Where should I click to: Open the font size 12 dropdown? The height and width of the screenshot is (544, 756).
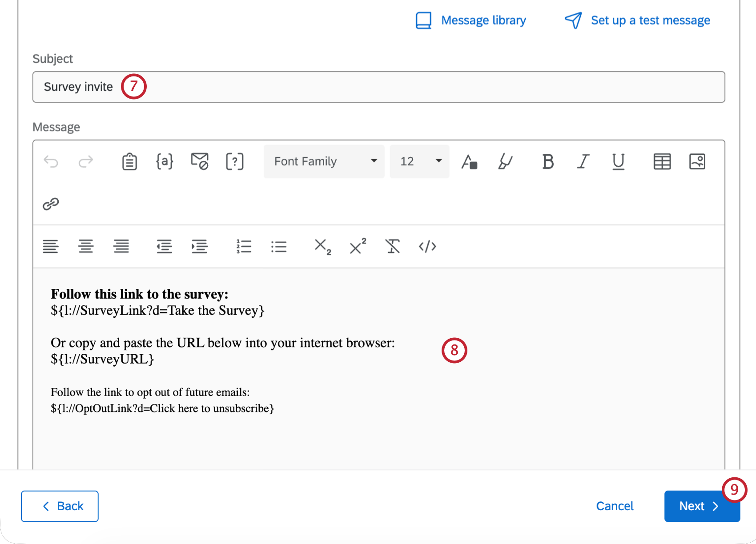[x=419, y=161]
